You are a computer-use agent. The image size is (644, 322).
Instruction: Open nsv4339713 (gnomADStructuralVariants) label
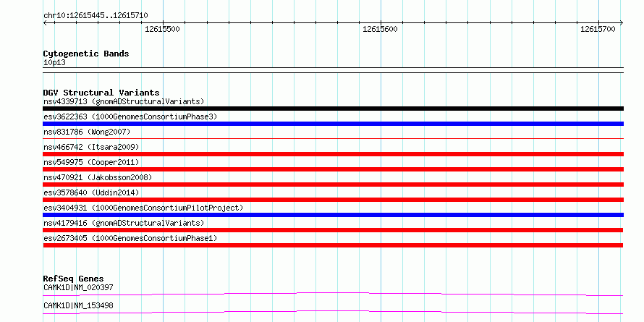pos(124,101)
